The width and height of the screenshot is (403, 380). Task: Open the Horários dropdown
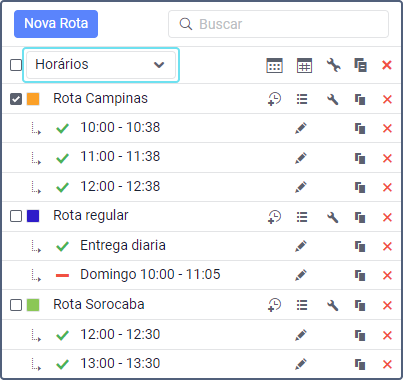pyautogui.click(x=101, y=65)
